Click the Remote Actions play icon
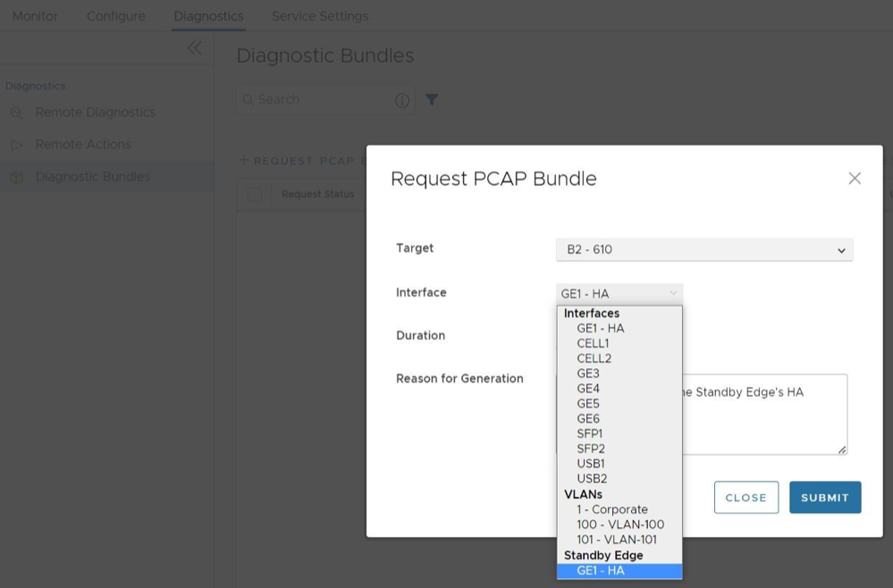 tap(17, 145)
